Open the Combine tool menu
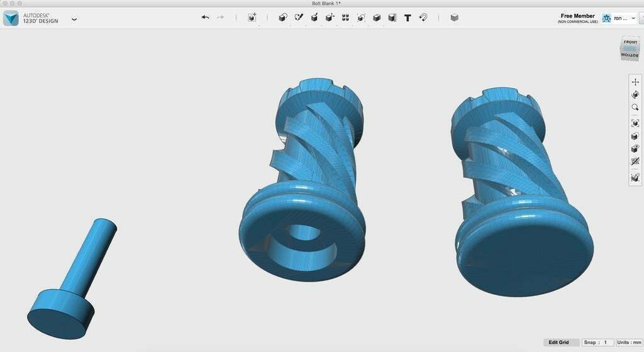 pyautogui.click(x=377, y=17)
